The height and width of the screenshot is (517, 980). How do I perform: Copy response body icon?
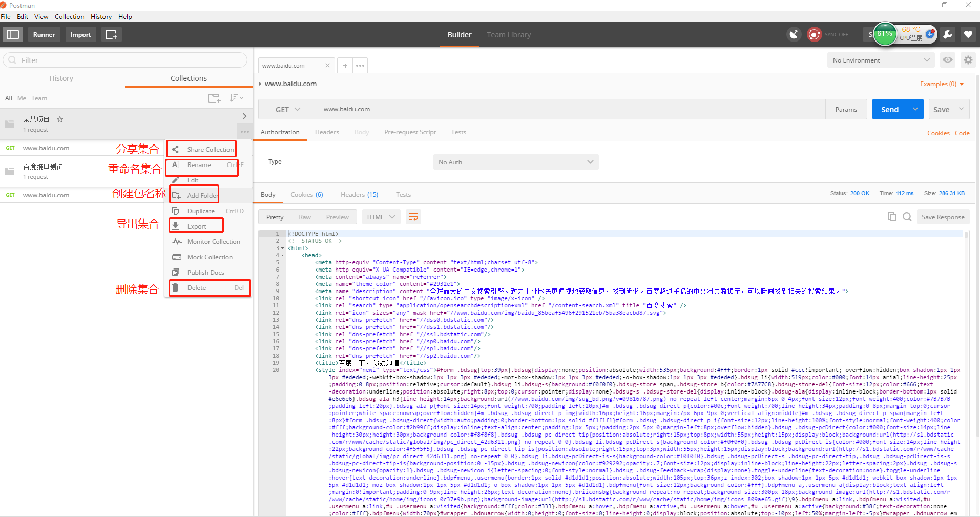point(892,217)
